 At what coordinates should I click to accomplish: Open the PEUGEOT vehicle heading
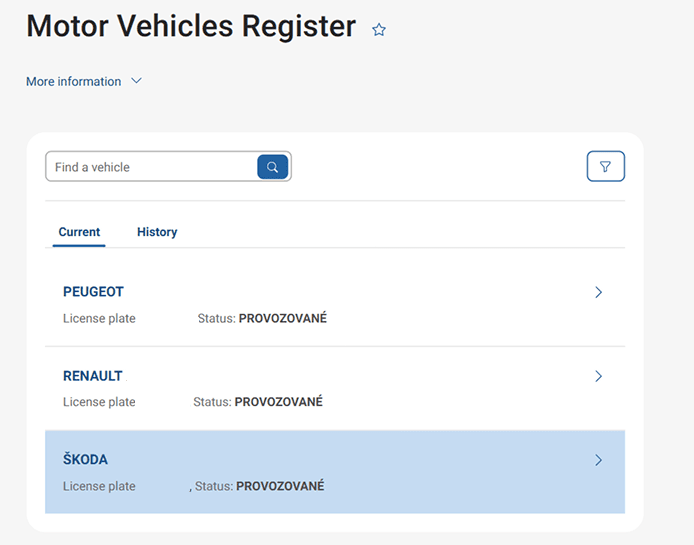(93, 292)
